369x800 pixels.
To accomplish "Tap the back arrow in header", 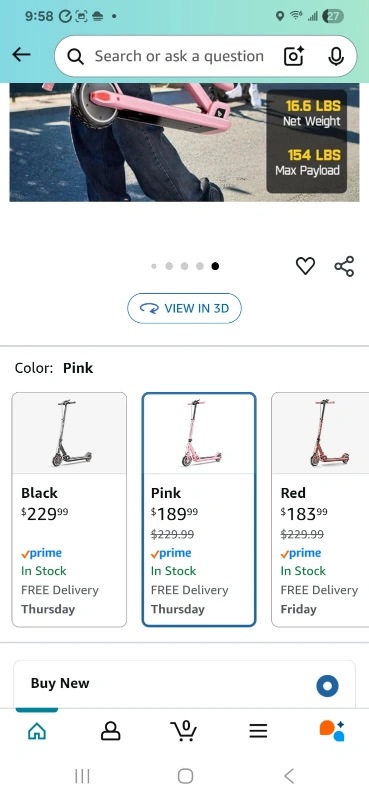I will (21, 55).
